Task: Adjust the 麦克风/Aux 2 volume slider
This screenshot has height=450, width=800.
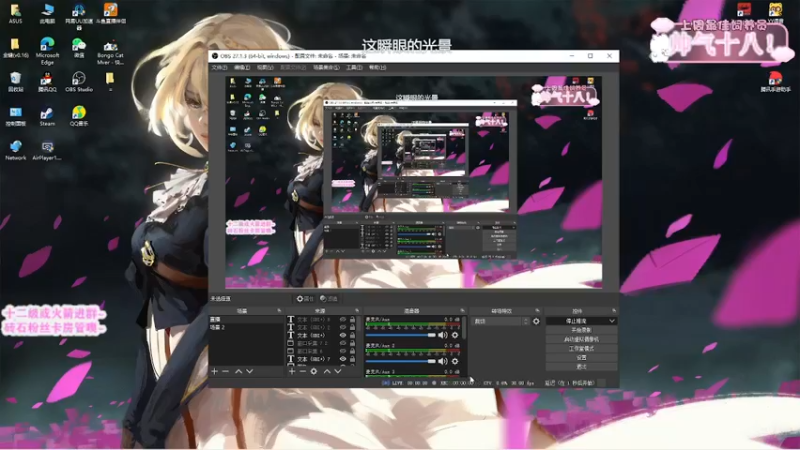Action: [401, 361]
